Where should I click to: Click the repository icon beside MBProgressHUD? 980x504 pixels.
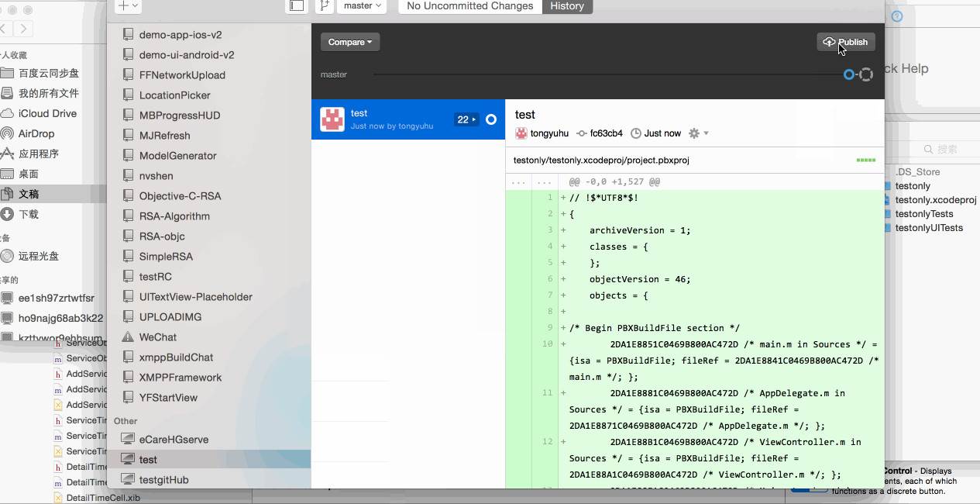(x=129, y=116)
